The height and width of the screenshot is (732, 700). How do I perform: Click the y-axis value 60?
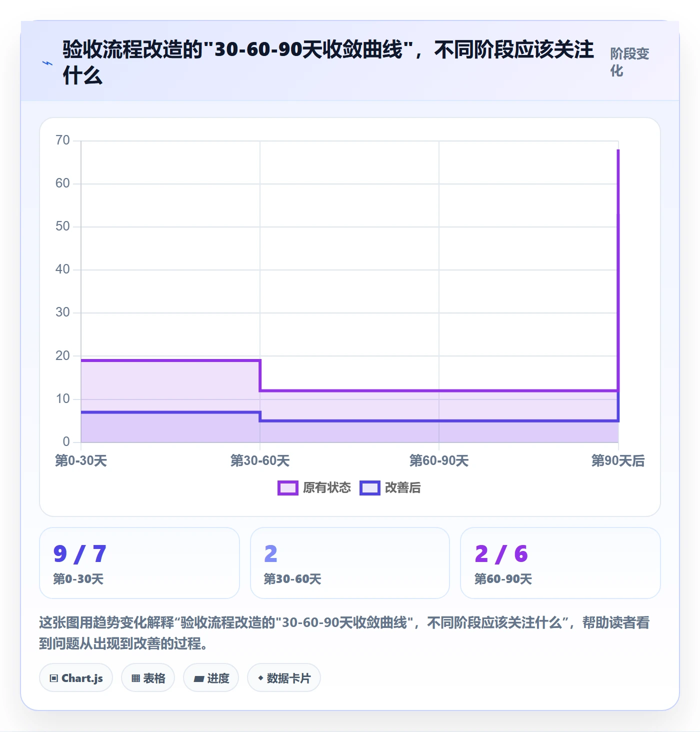[x=63, y=183]
